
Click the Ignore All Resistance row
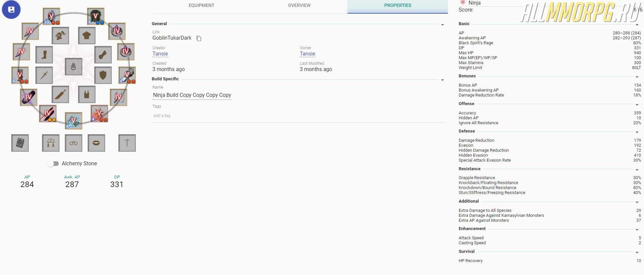tap(550, 123)
